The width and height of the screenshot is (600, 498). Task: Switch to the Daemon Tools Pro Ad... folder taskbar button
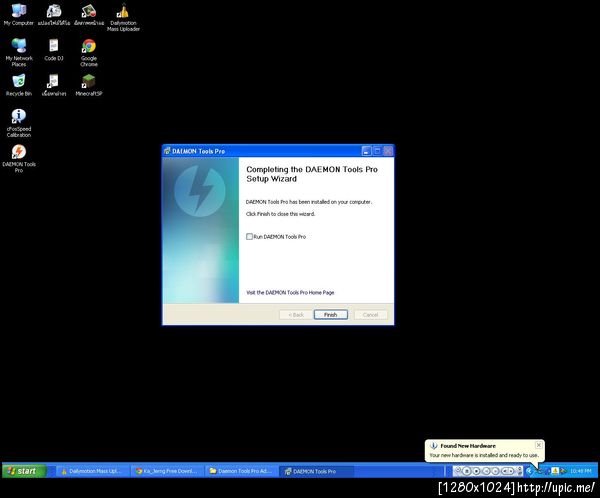tap(241, 471)
